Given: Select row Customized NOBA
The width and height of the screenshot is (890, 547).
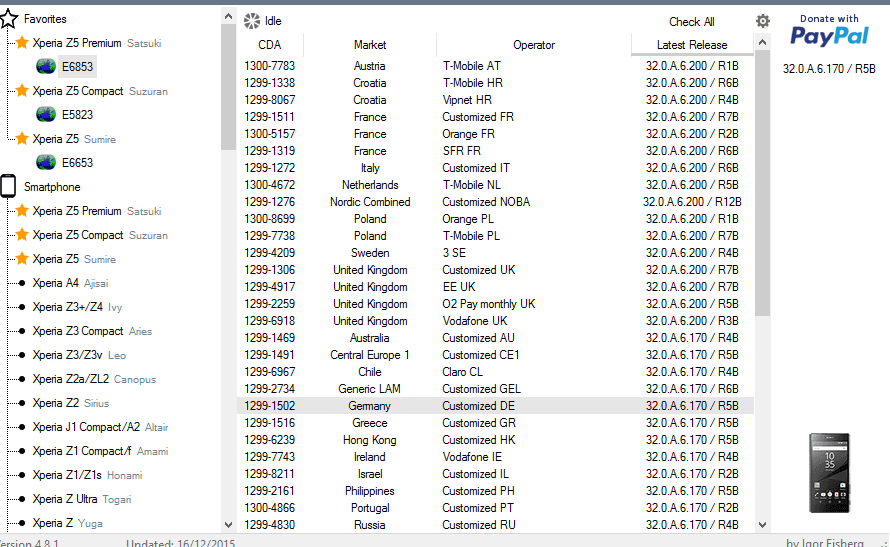Looking at the screenshot, I should (495, 202).
